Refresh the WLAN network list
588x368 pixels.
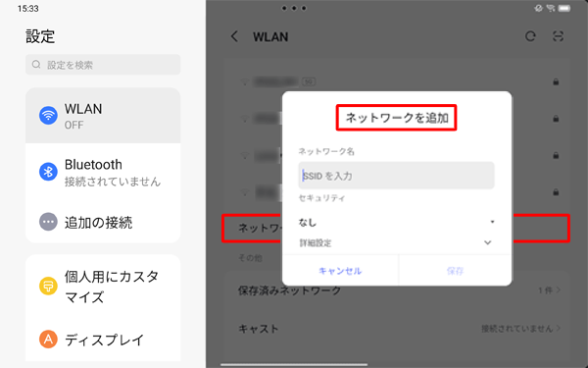[x=530, y=36]
